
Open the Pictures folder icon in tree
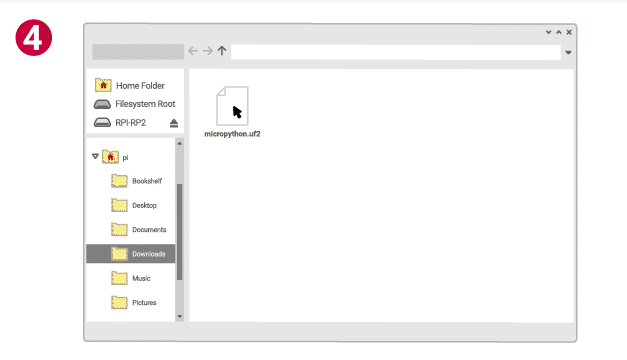coord(119,302)
